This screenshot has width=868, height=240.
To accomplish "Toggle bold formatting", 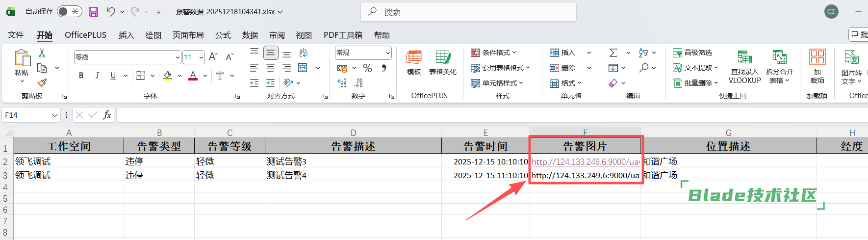I will (x=81, y=76).
